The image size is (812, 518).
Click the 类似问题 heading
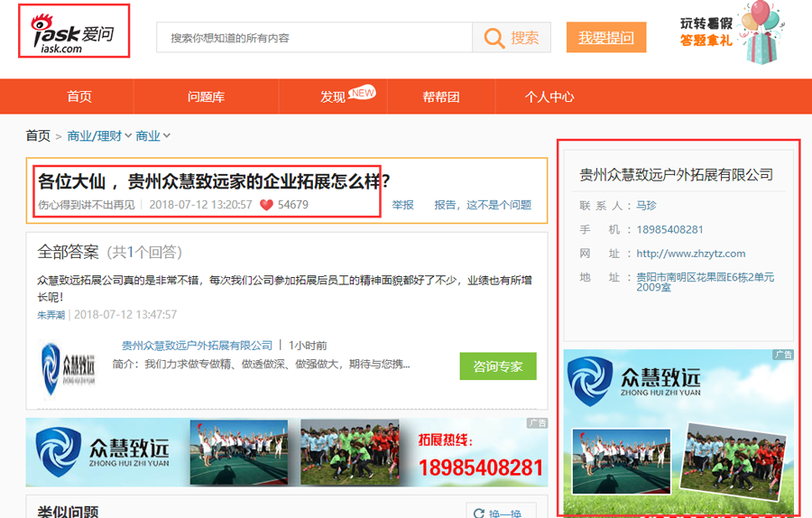click(68, 512)
